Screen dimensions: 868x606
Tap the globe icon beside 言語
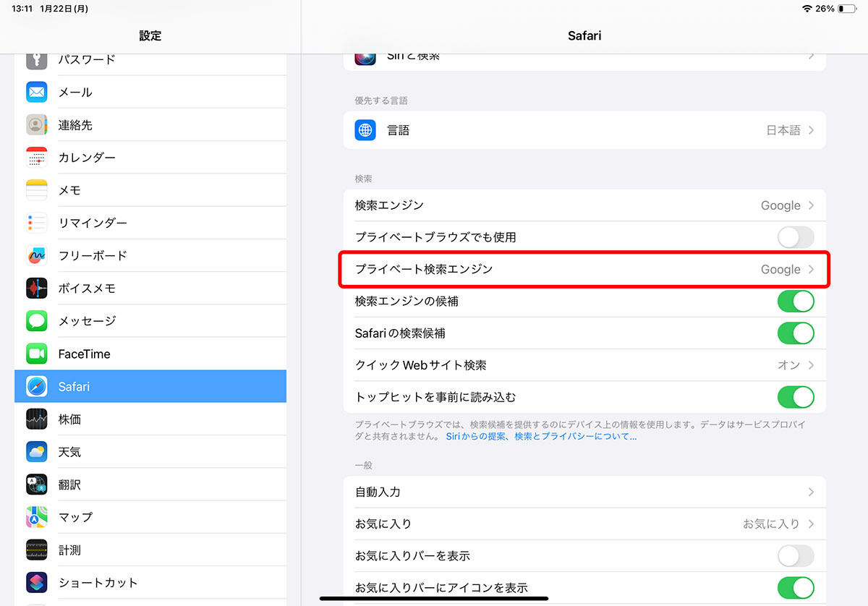[x=365, y=130]
